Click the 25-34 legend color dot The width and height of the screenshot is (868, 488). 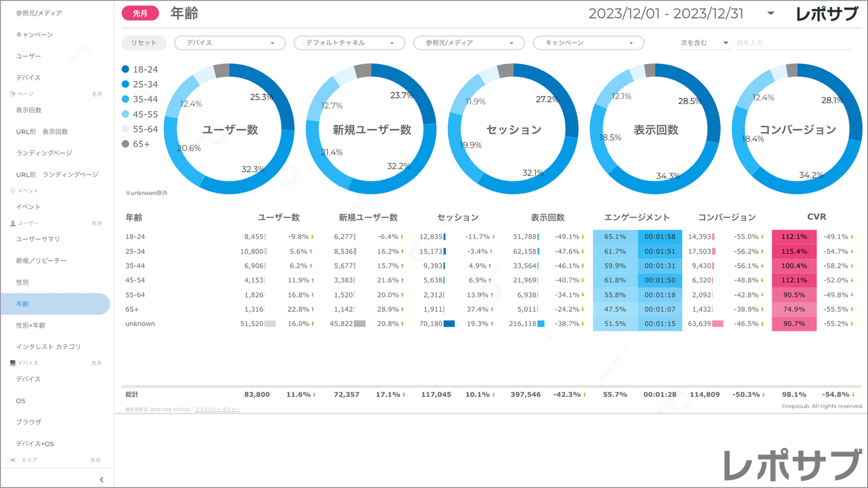coord(126,85)
